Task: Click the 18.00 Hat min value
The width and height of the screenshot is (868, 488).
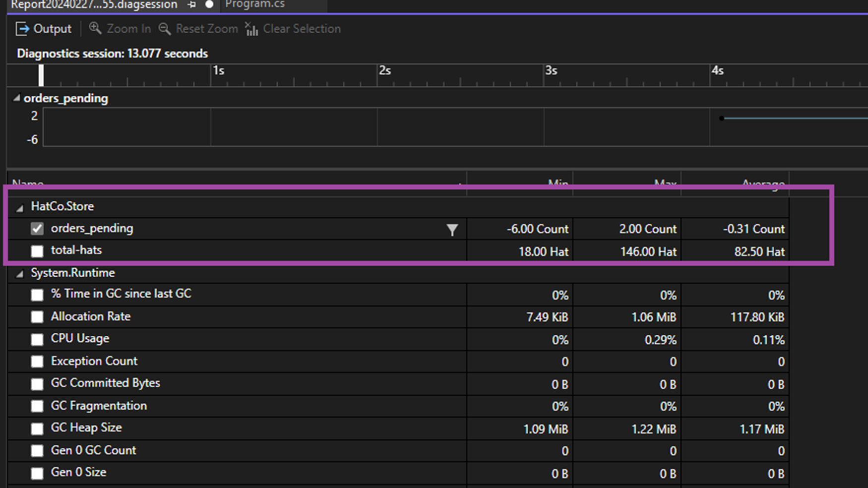Action: [x=543, y=252]
